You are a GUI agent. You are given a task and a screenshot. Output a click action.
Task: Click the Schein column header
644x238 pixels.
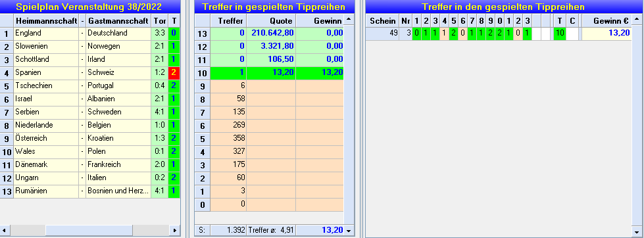point(382,20)
